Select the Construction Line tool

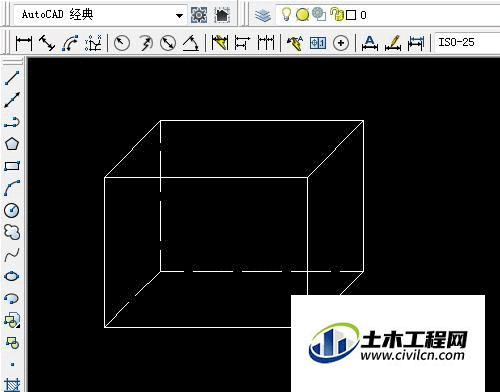point(12,100)
